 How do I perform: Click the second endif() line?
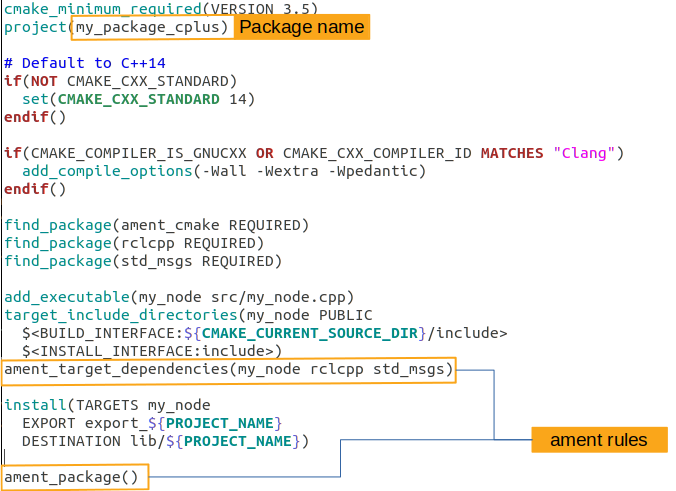pos(35,189)
